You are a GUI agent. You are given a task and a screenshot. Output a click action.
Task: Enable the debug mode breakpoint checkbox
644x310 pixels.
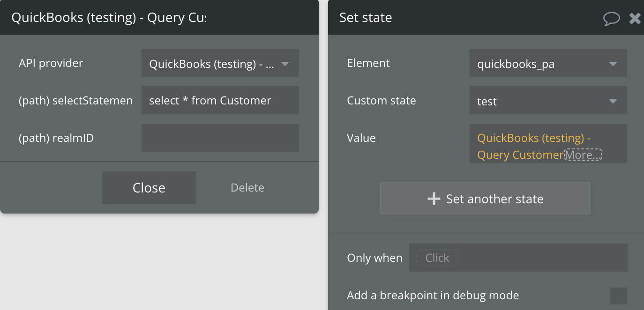618,296
